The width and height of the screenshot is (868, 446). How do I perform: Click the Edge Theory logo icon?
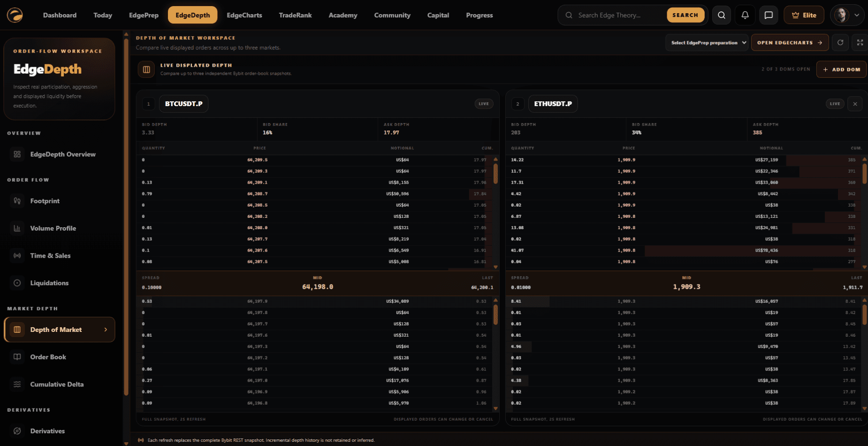[15, 15]
